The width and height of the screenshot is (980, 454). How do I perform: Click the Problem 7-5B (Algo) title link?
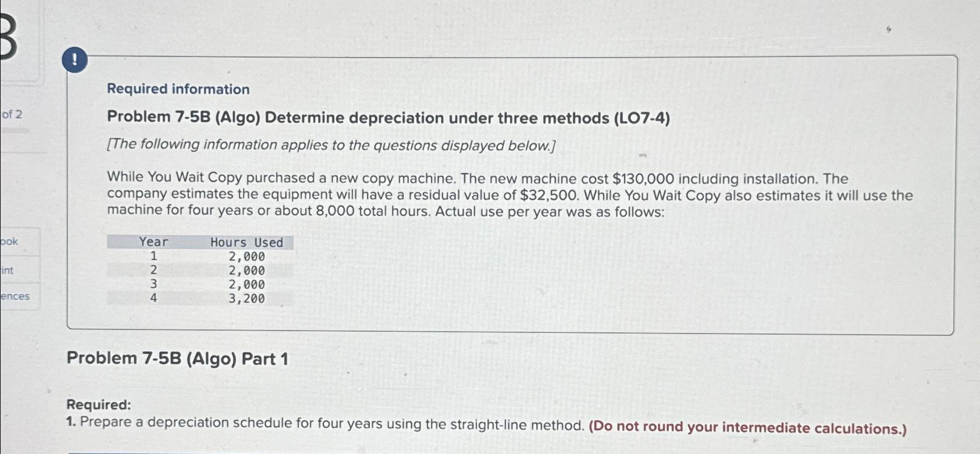[x=387, y=118]
